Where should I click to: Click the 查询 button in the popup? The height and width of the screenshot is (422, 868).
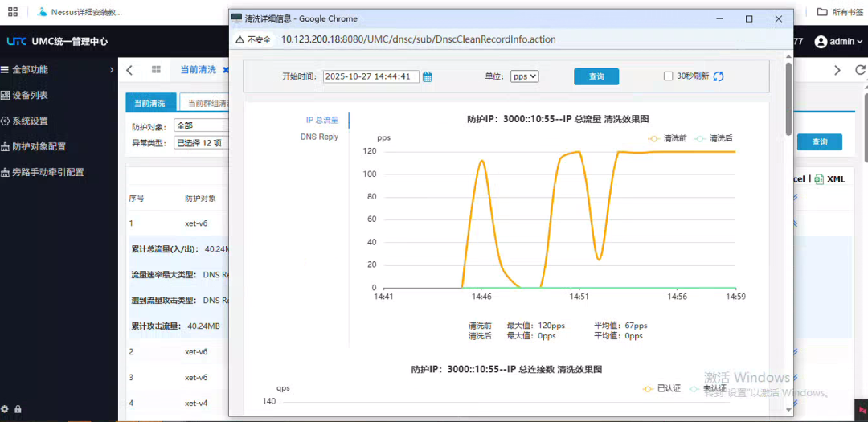point(596,76)
